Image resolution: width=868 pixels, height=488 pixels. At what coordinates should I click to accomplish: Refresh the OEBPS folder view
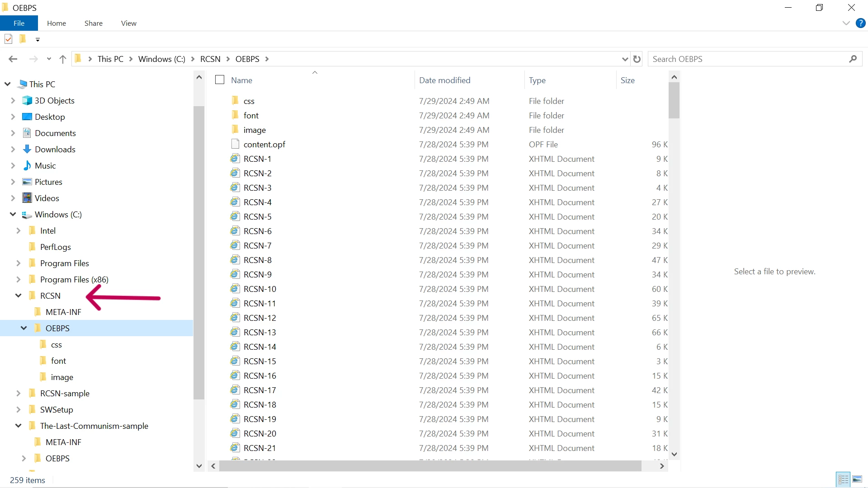637,59
